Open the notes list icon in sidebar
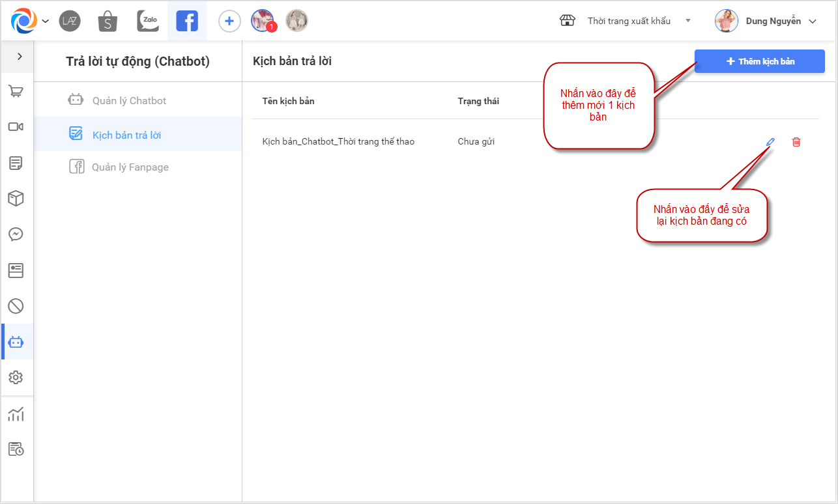 click(16, 163)
